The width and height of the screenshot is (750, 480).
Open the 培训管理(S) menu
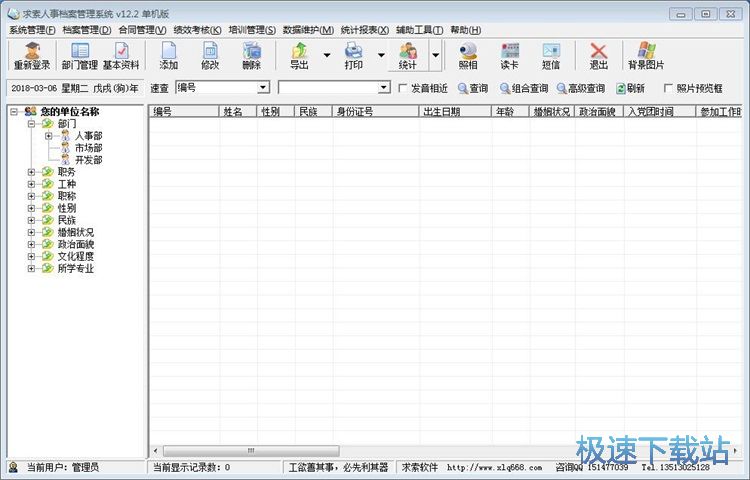(x=252, y=30)
